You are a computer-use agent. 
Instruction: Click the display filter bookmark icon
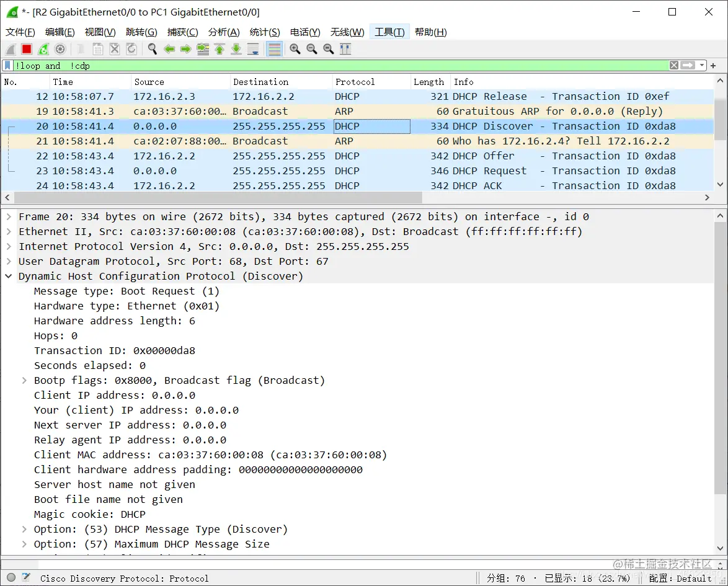click(7, 66)
